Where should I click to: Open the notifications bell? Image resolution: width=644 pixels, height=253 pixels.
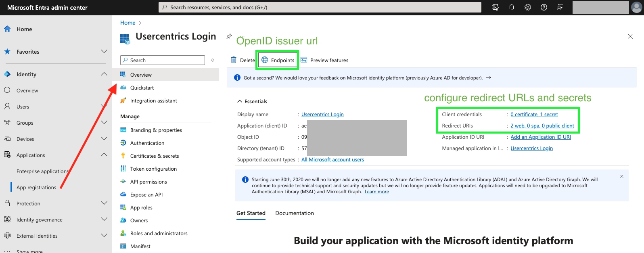[512, 7]
